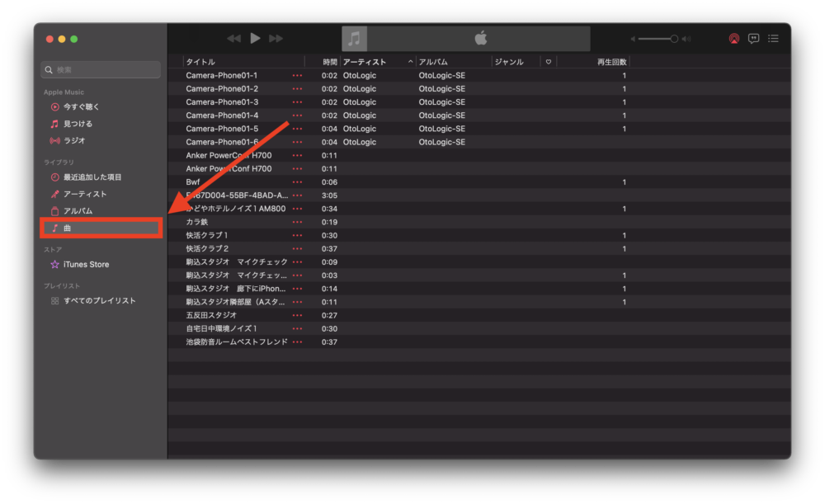
Task: Select the 自宅日中環境ノイズ1 song title
Action: click(x=221, y=329)
